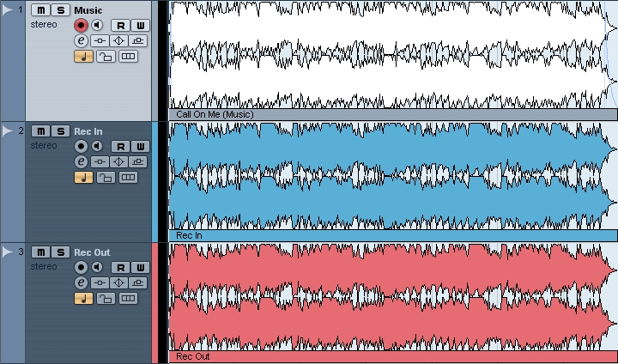Viewport: 618px width, 364px height.
Task: Enable Write automation on Rec In track
Action: click(x=140, y=146)
